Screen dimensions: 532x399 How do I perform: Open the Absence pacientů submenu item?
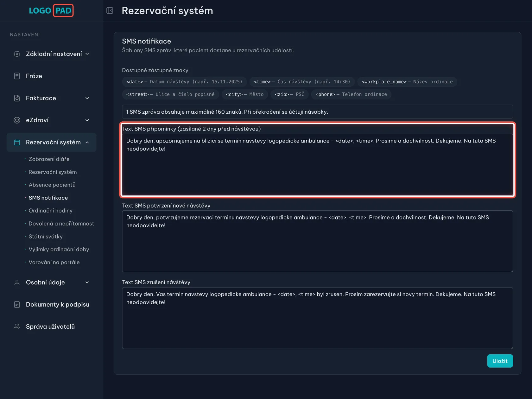pos(52,185)
